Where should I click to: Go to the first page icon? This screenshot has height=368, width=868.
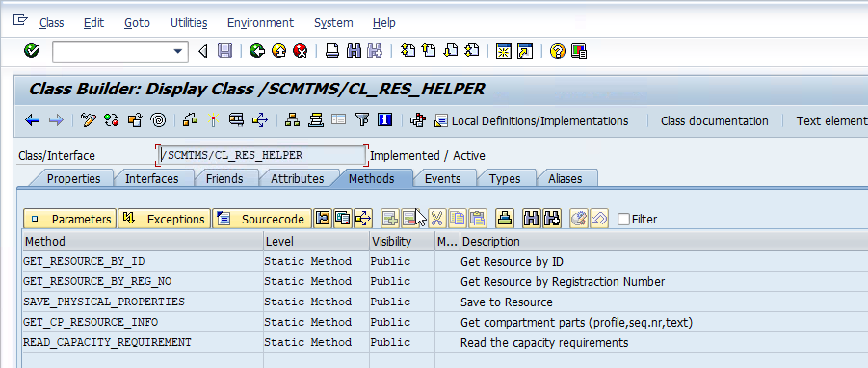tap(408, 51)
